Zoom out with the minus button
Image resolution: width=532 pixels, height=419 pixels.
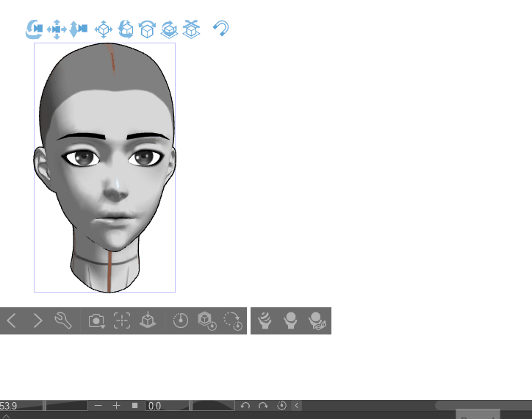tap(98, 406)
